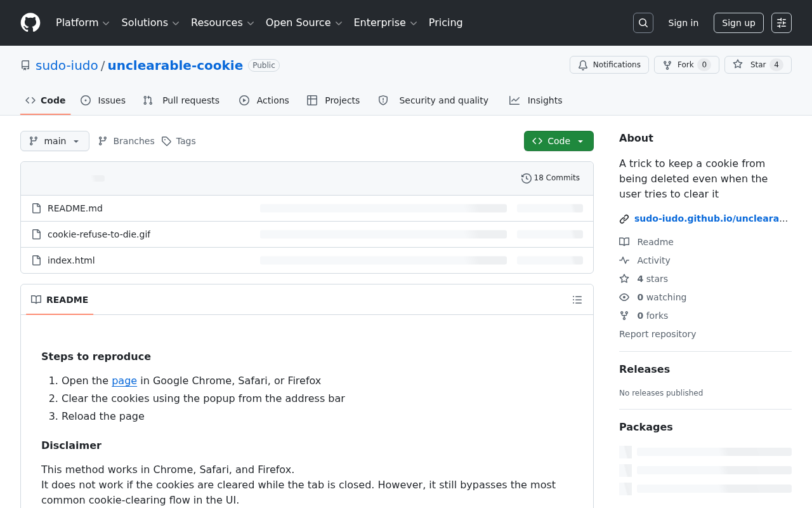Open the Activity link
812x508 pixels.
click(x=653, y=260)
